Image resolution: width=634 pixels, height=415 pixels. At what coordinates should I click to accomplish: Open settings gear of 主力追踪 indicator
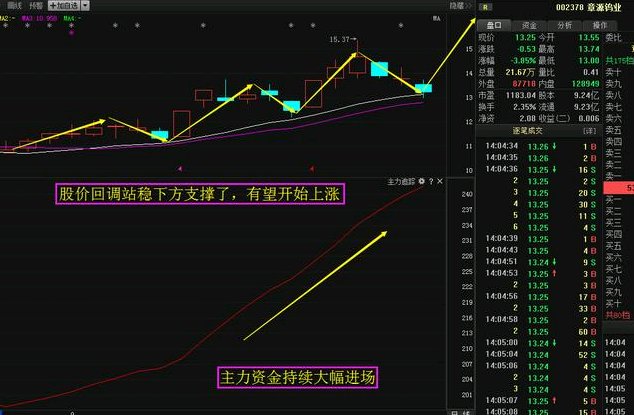(x=421, y=181)
